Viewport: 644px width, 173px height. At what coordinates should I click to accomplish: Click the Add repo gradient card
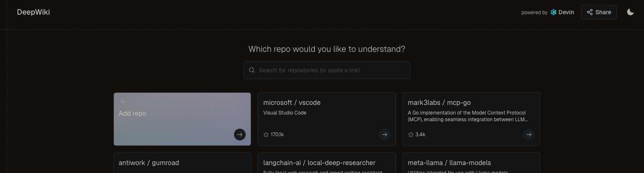point(182,119)
